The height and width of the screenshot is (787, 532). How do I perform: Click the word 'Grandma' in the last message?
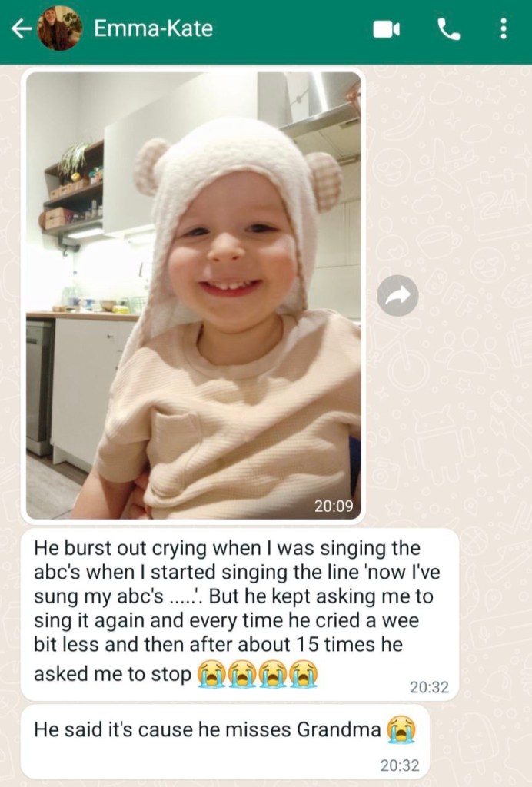click(339, 729)
